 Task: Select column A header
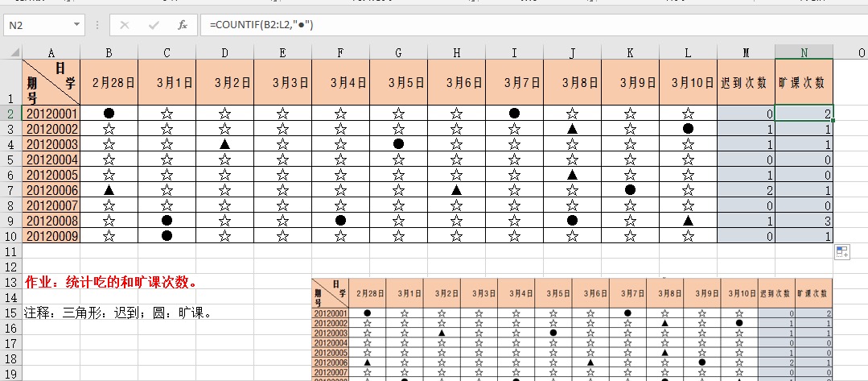pos(51,52)
